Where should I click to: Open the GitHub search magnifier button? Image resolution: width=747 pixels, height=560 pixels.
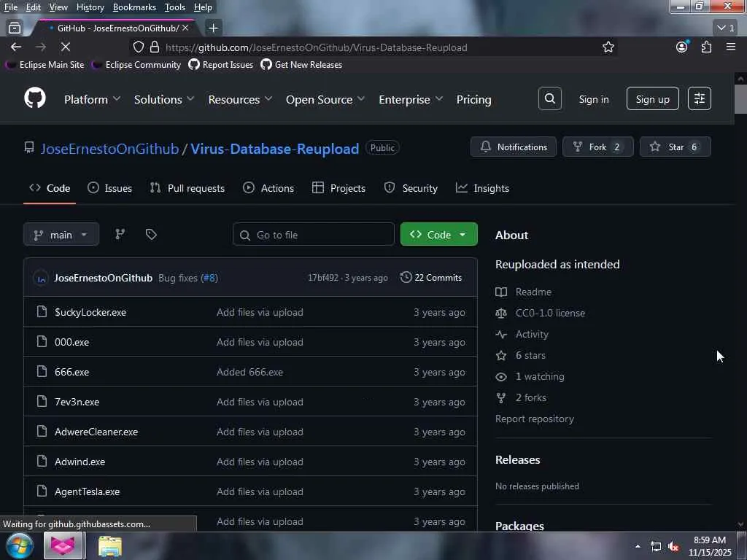(x=550, y=98)
